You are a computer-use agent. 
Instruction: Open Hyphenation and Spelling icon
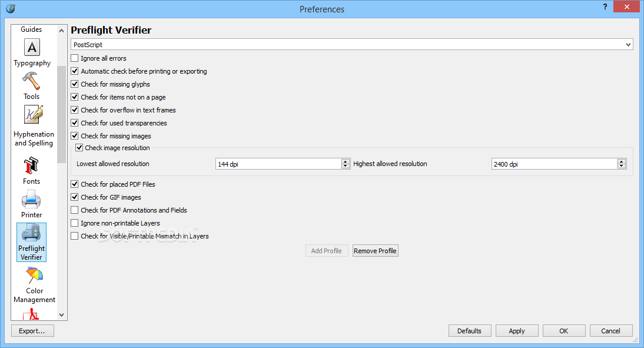click(34, 115)
